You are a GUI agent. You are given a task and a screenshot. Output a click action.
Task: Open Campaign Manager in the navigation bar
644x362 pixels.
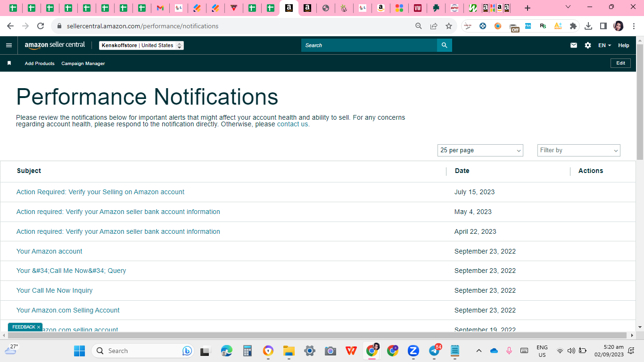tap(83, 63)
